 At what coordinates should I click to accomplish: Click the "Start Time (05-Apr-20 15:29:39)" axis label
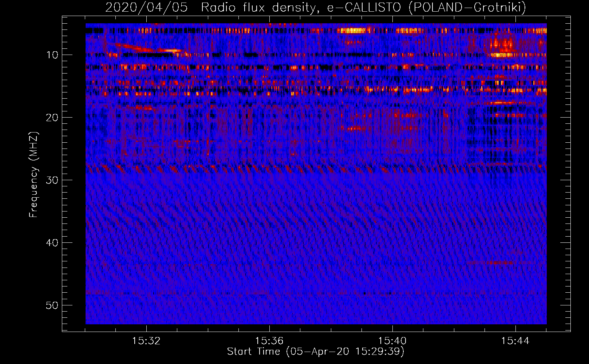coord(316,352)
